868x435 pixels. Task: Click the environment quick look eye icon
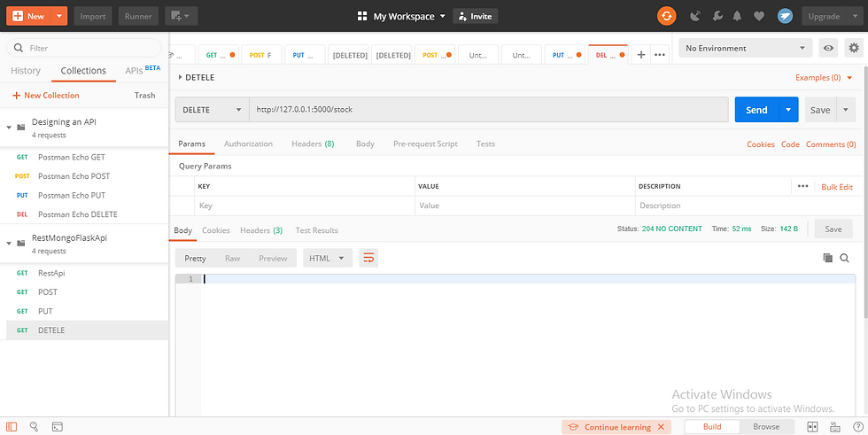(x=828, y=48)
